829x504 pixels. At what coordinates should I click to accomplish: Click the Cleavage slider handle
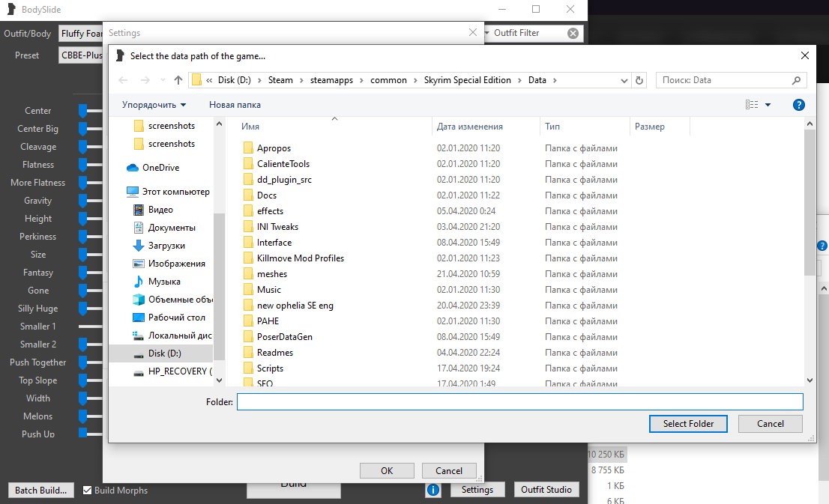tap(83, 147)
